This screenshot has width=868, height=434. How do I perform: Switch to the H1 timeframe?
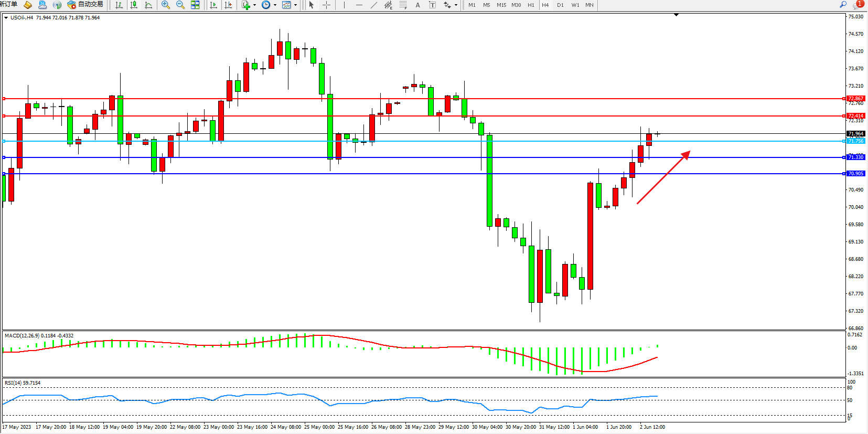531,5
